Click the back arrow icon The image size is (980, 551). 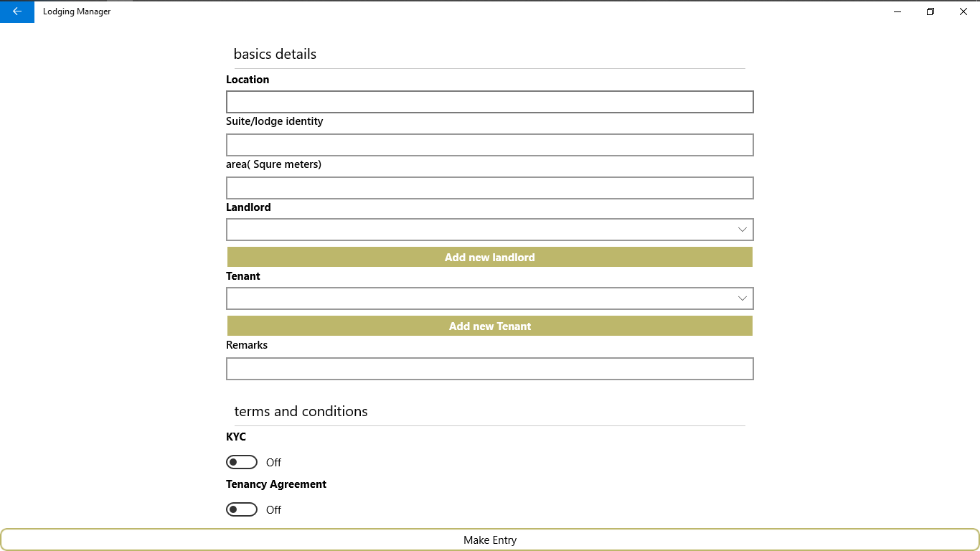pyautogui.click(x=17, y=11)
